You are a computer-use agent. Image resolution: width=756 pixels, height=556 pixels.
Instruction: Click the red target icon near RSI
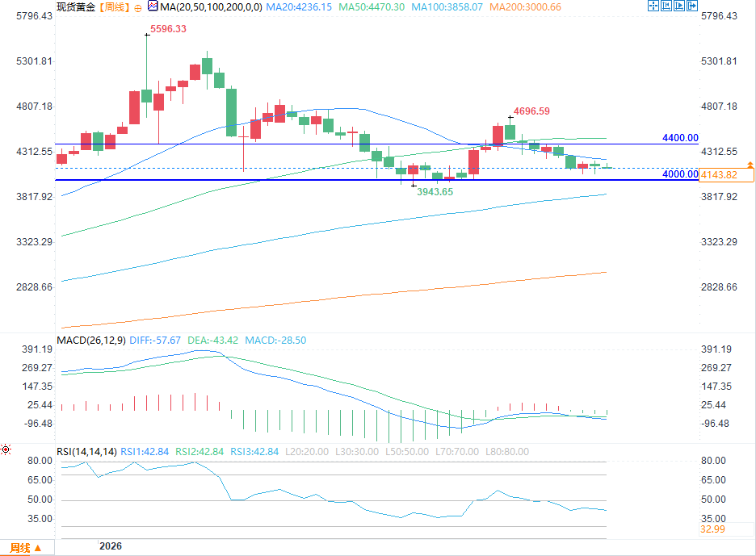6,450
